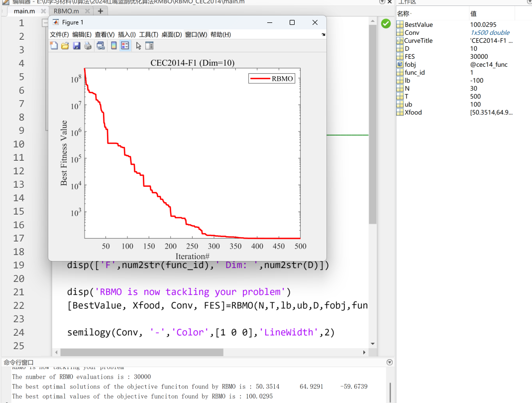Screen dimensions: 532x403
Task: Close the RBMO.m editor tab
Action: pyautogui.click(x=87, y=11)
